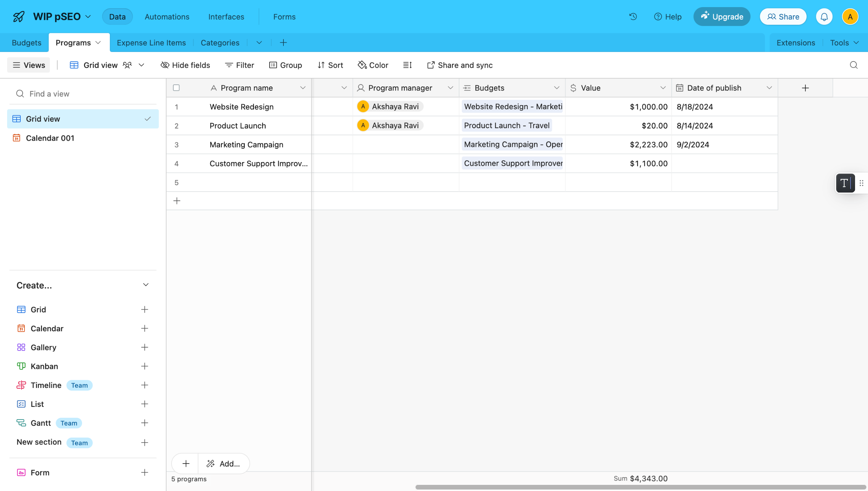The height and width of the screenshot is (491, 868).
Task: Add a new field with plus column icon
Action: tap(805, 88)
